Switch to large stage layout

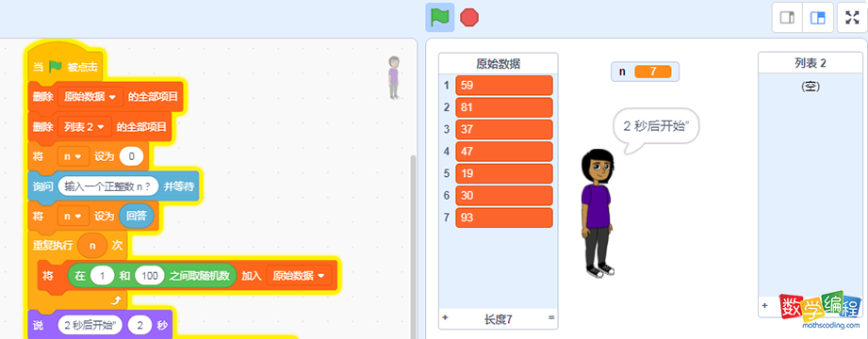click(x=818, y=18)
